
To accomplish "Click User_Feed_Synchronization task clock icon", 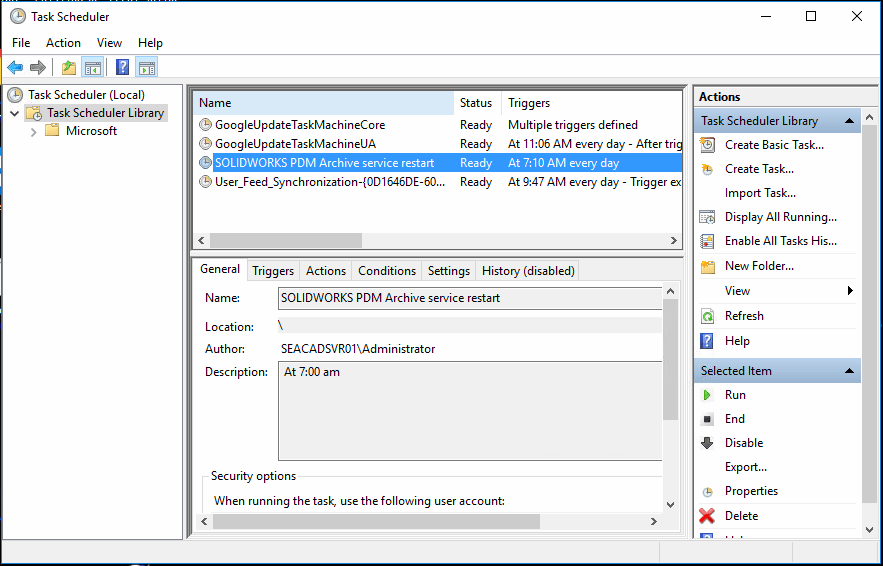I will coord(206,182).
